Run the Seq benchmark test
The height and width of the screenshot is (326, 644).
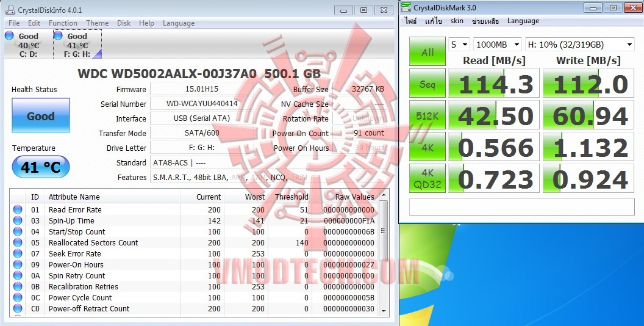[x=428, y=84]
